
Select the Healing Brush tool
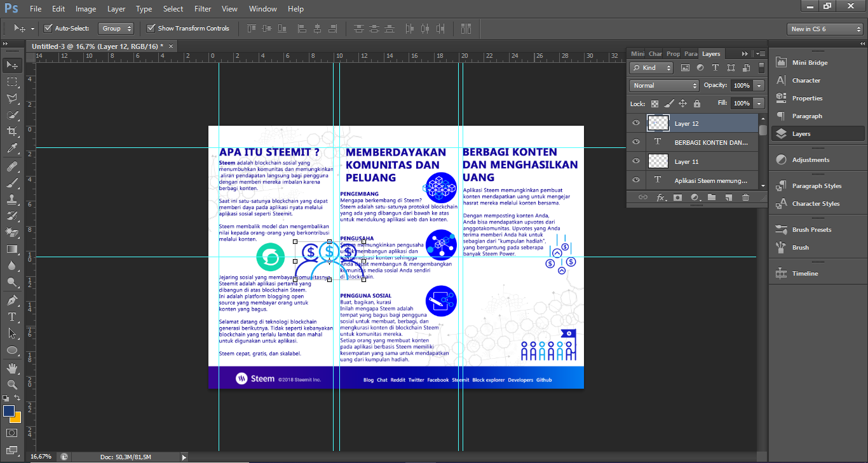12,166
